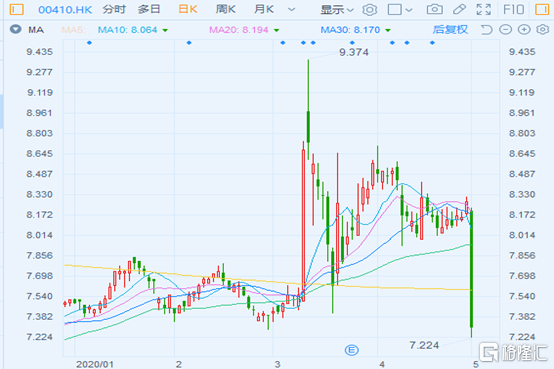This screenshot has height=369, width=554.
Task: Open the MA20 dropdown arrow
Action: pos(276,30)
